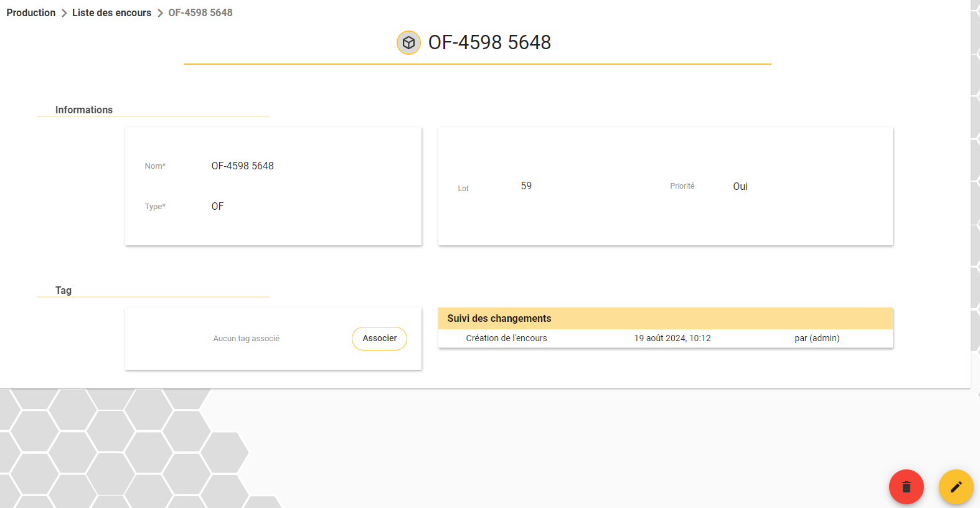Open Liste des encours breadcrumb

click(111, 12)
